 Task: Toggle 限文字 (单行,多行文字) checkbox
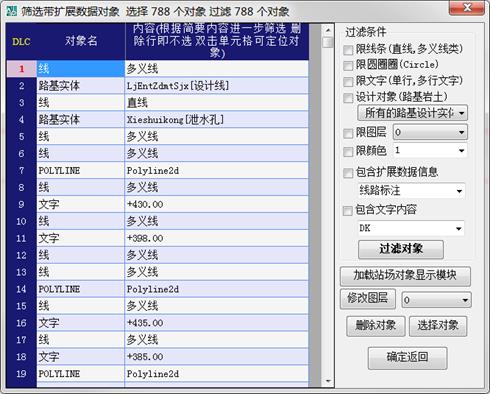coord(348,82)
